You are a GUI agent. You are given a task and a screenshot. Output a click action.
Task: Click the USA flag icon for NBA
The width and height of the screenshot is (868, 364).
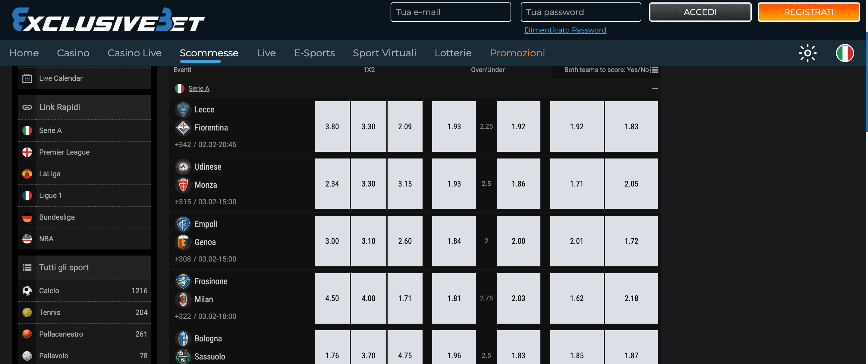(x=27, y=239)
